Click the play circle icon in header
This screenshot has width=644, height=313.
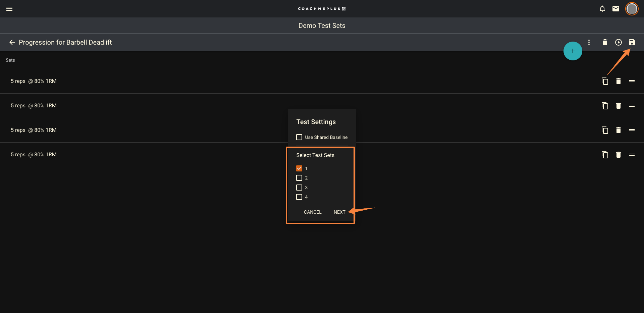click(618, 42)
